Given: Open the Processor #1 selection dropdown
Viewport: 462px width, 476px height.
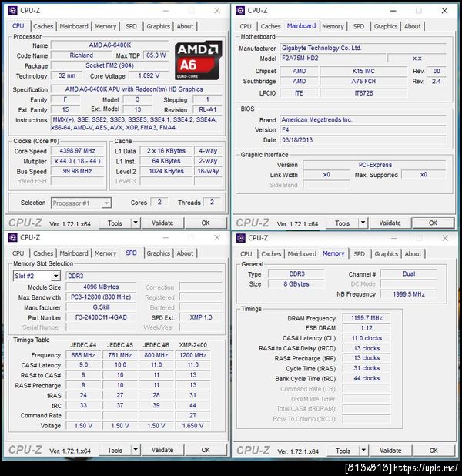Looking at the screenshot, I should coord(106,203).
